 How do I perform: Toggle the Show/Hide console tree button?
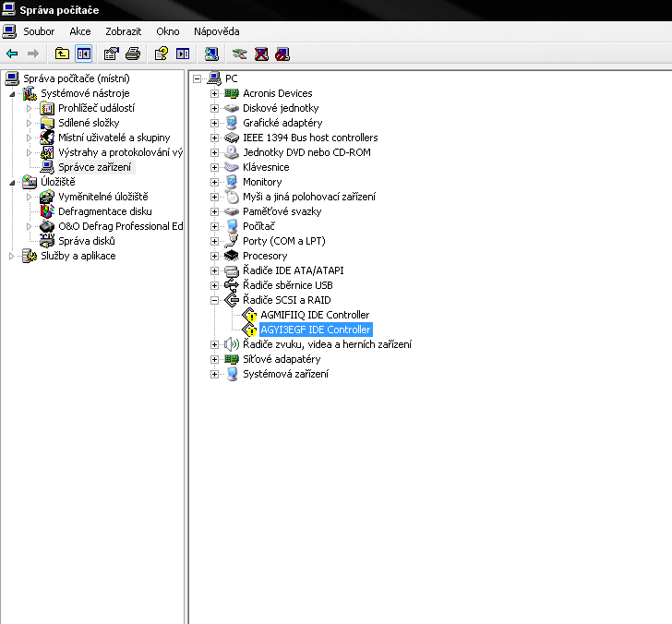84,54
